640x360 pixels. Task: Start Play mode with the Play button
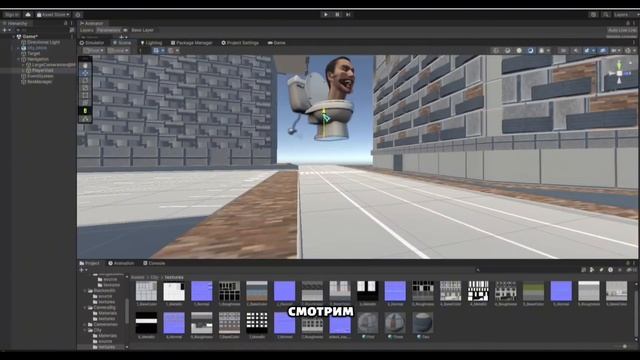coord(326,14)
